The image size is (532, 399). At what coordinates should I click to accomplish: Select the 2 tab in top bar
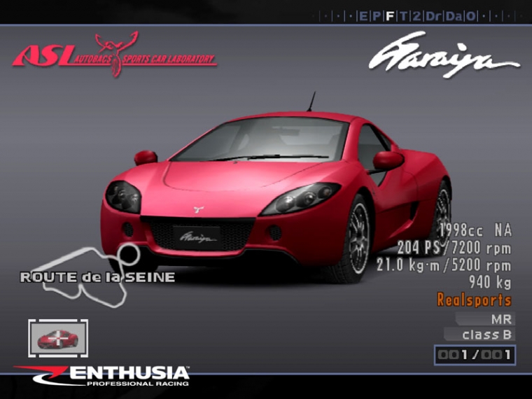[416, 16]
